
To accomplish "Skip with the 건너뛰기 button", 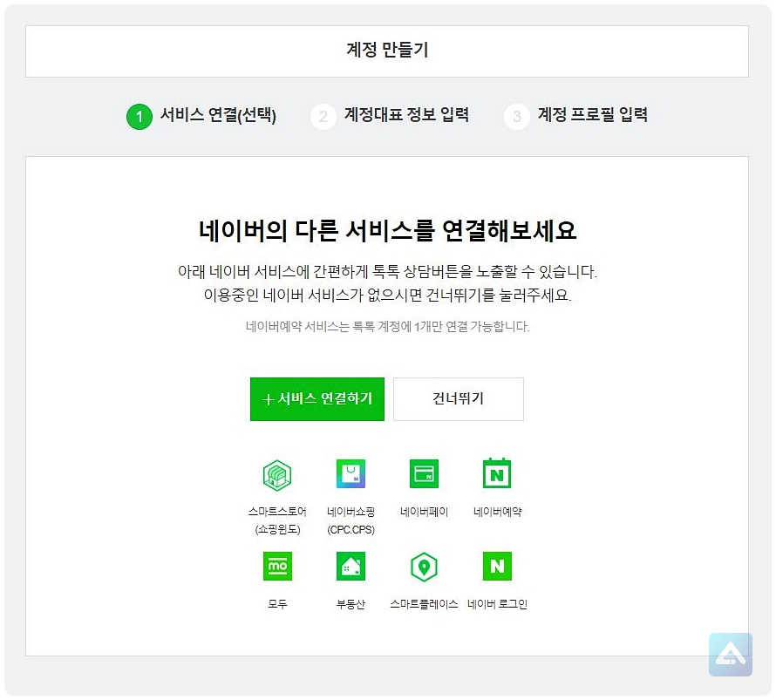I will tap(459, 399).
